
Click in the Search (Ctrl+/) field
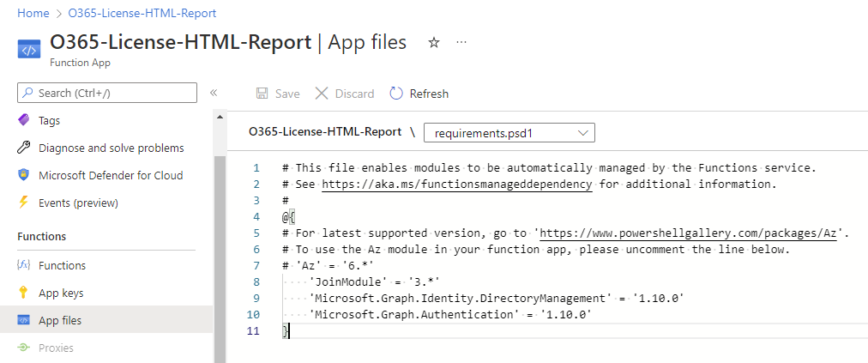coord(107,93)
